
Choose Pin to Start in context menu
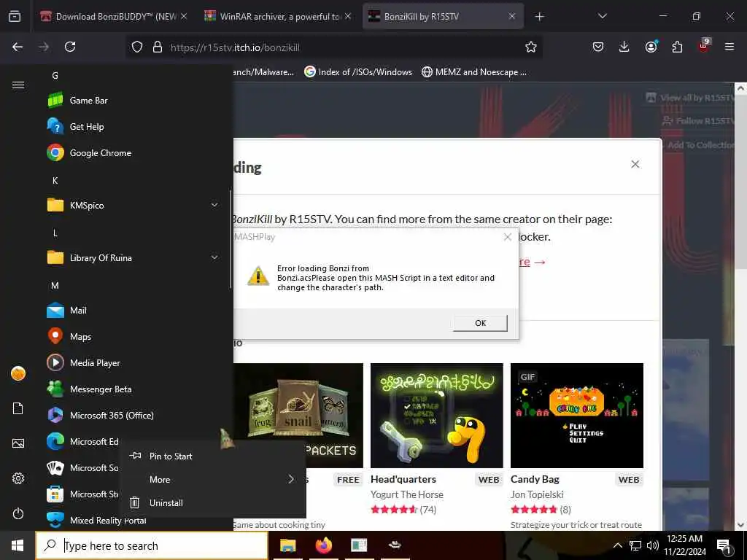[x=213, y=456]
